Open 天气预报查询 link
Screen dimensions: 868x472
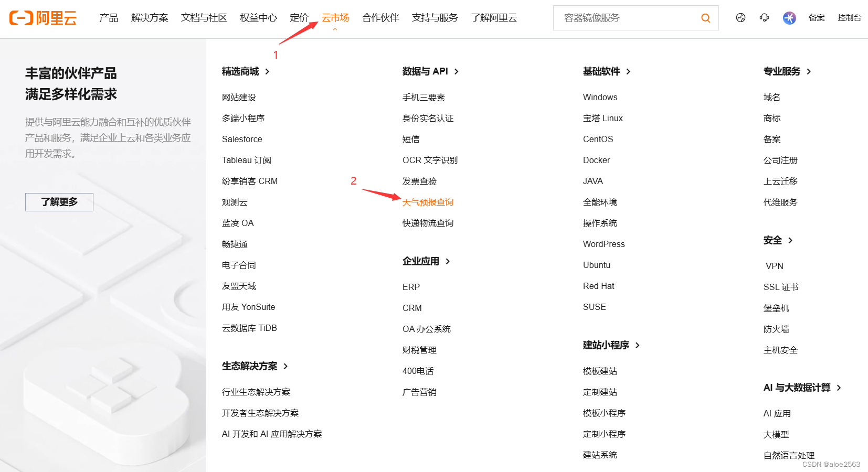pyautogui.click(x=428, y=202)
